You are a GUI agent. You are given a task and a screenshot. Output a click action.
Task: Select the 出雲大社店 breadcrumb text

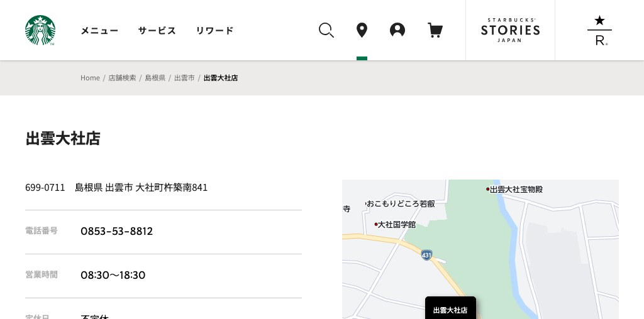point(221,78)
